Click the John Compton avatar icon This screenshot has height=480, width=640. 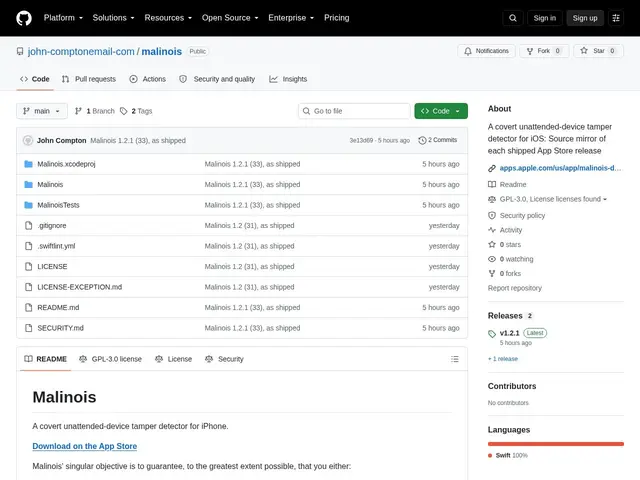tap(28, 140)
